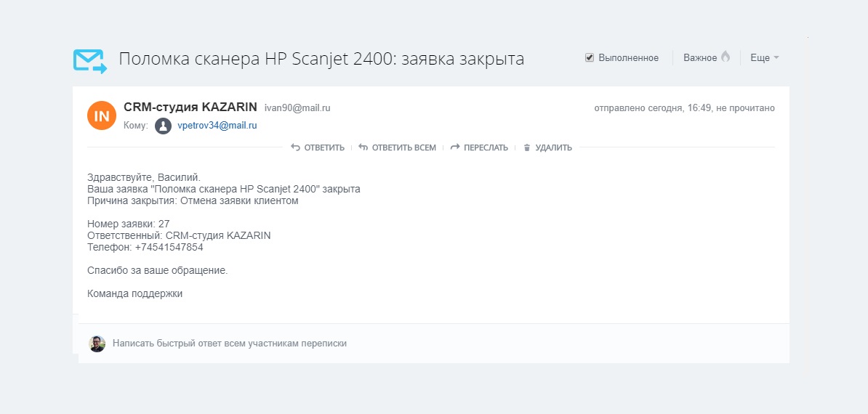Expand the Еще dropdown menu
The height and width of the screenshot is (414, 868).
coord(764,57)
